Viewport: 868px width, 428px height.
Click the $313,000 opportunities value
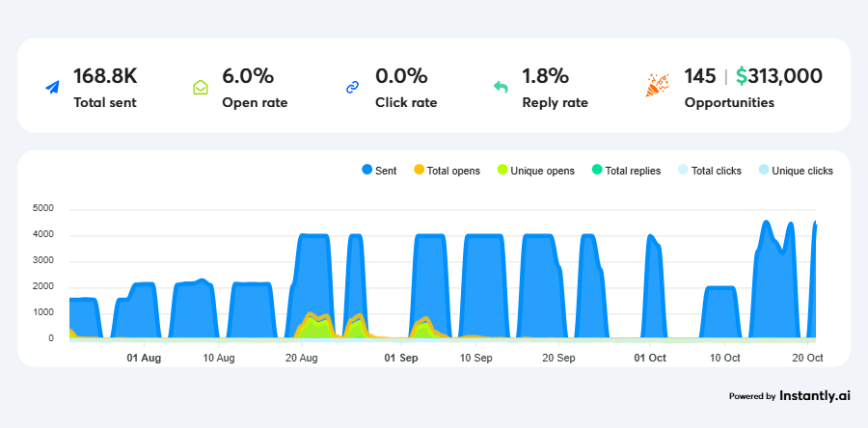(x=779, y=76)
